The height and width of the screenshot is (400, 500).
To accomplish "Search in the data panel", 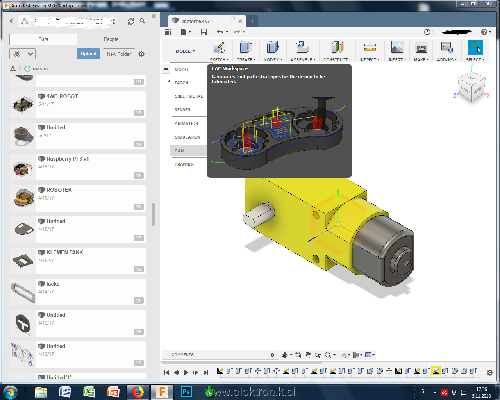I will pos(142,21).
